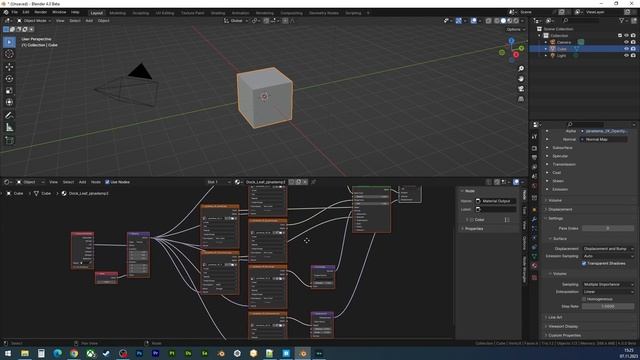Click the node Color swatch in sidebar
The height and width of the screenshot is (360, 640).
[507, 220]
